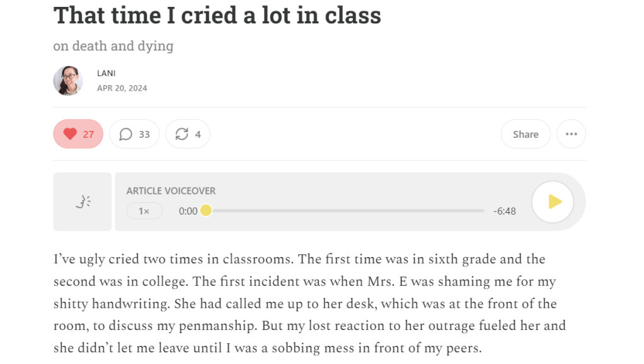Viewport: 644px width, 364px height.
Task: Click the voiceover speaking-face icon
Action: (x=83, y=202)
